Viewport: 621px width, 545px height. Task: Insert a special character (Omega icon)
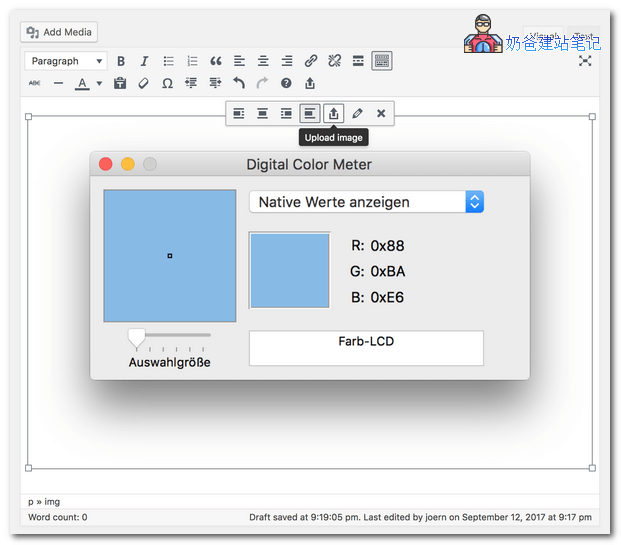tap(167, 84)
